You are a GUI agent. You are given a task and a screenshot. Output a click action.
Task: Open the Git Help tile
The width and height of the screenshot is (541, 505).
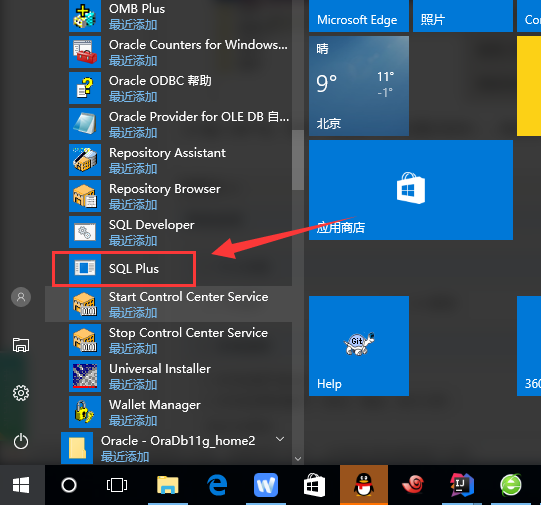click(x=359, y=346)
